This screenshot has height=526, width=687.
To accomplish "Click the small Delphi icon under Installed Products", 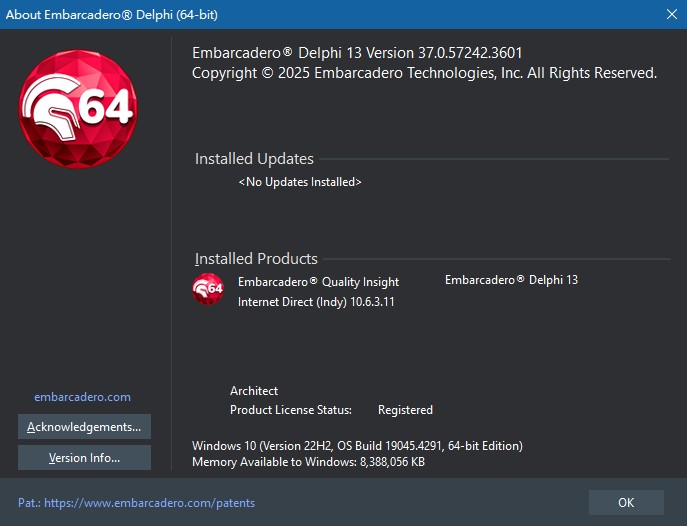I will (208, 289).
